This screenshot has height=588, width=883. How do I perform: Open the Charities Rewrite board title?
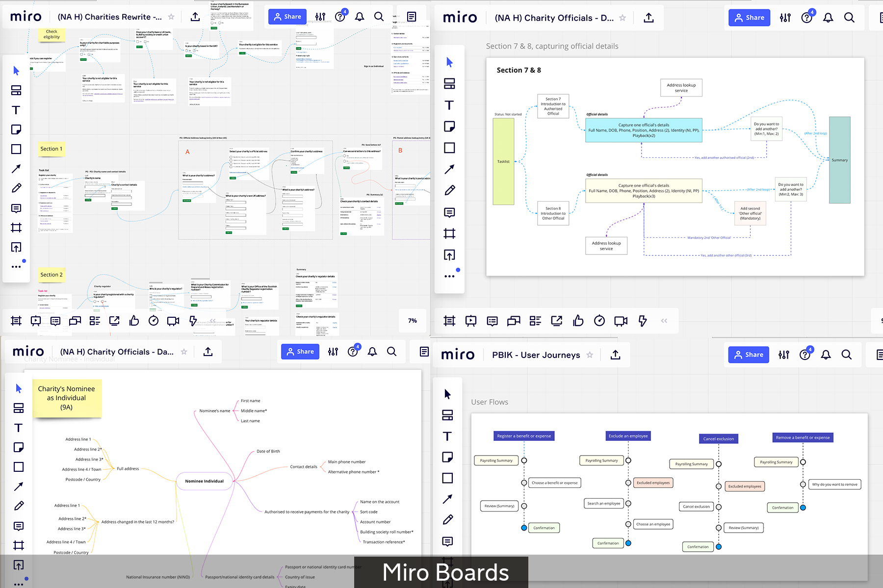[110, 17]
